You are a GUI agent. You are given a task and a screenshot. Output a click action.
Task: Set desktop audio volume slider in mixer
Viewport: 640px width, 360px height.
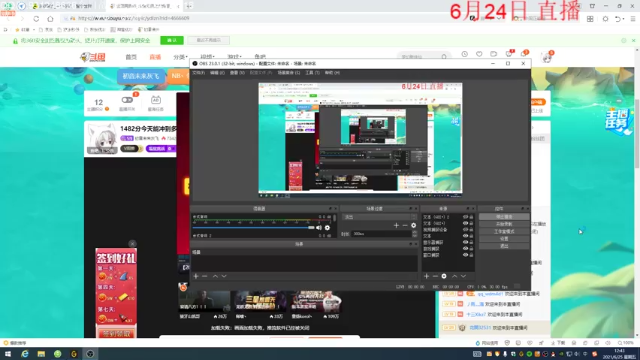(254, 227)
